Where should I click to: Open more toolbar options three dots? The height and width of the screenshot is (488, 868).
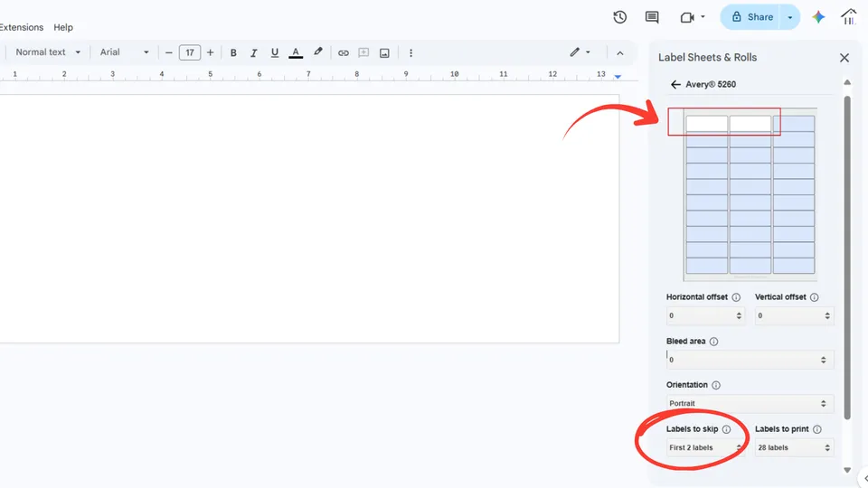tap(410, 52)
